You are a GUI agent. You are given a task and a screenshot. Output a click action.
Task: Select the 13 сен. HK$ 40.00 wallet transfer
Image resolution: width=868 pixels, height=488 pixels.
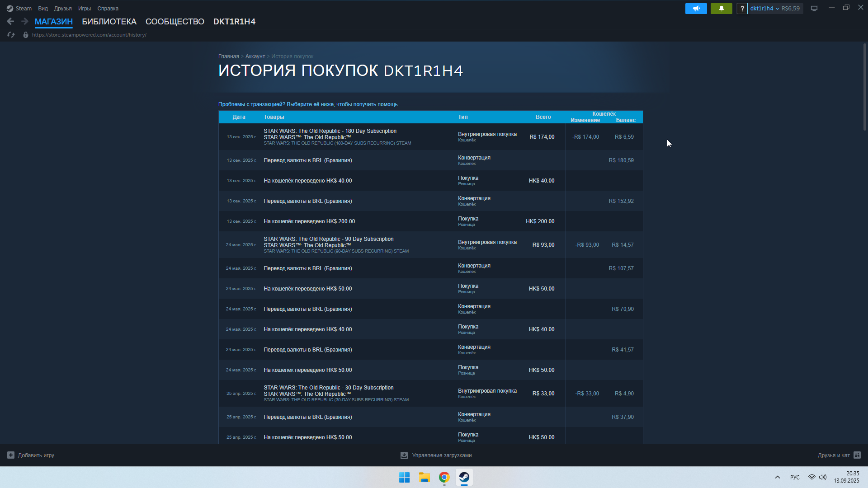[x=430, y=181]
